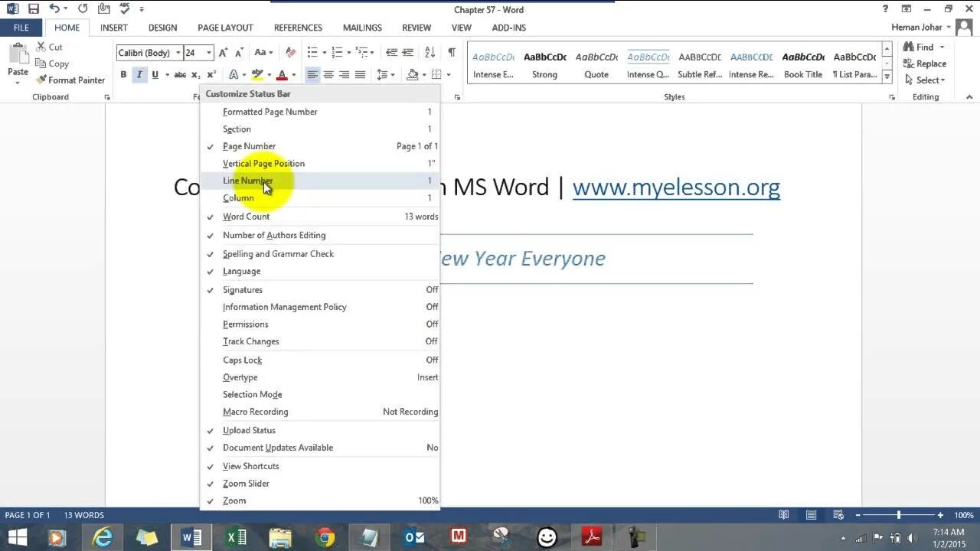
Task: Open Chrome from the Windows taskbar
Action: [x=325, y=538]
